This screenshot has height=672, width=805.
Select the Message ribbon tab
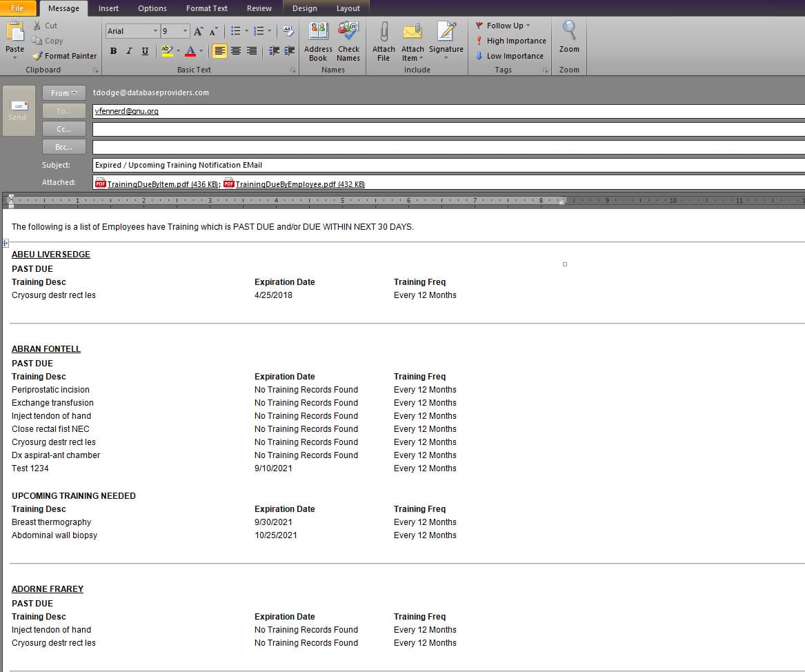coord(63,8)
